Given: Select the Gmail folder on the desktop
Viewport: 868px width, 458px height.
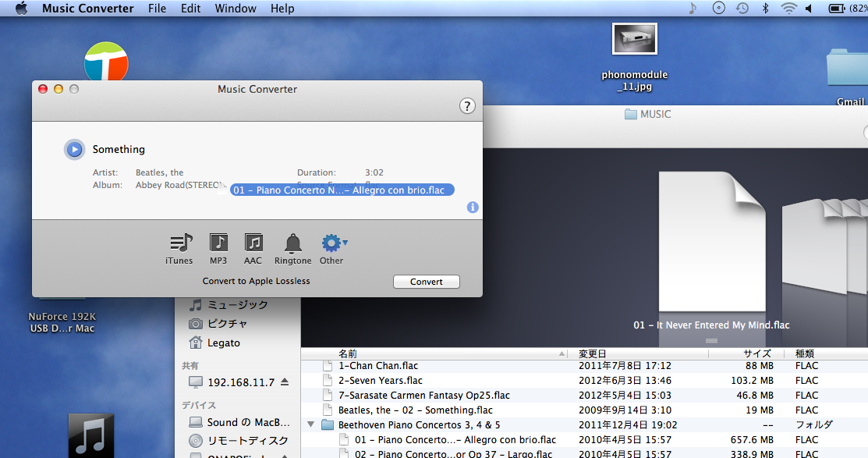Looking at the screenshot, I should pos(848,77).
